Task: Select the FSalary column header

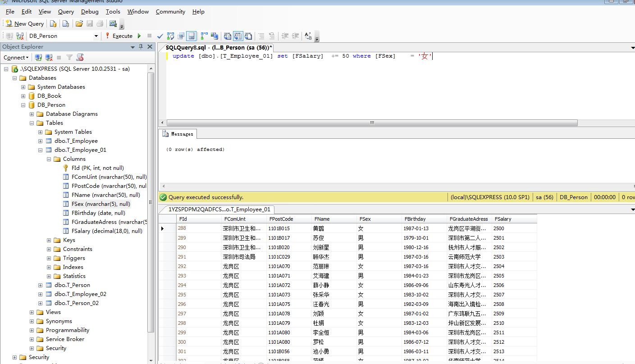Action: [503, 219]
